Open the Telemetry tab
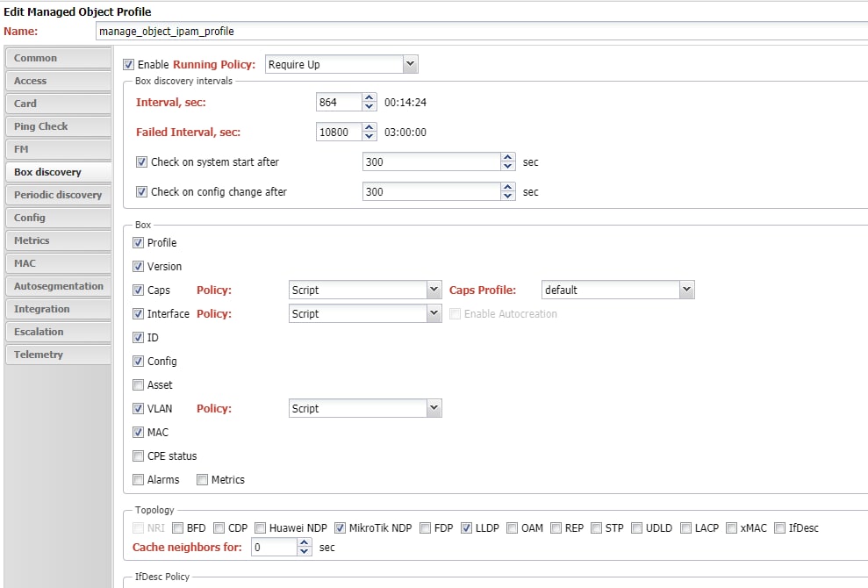868x588 pixels. [x=58, y=355]
